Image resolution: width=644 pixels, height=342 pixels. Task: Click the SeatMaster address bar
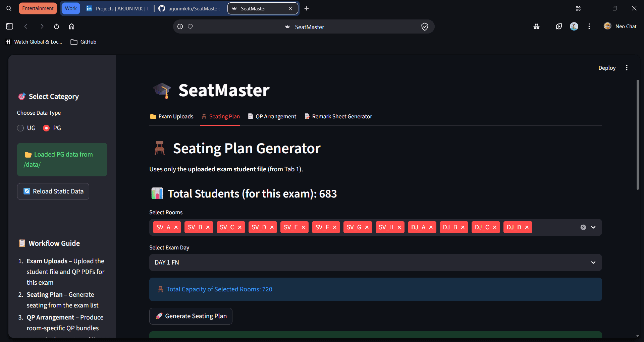[304, 26]
